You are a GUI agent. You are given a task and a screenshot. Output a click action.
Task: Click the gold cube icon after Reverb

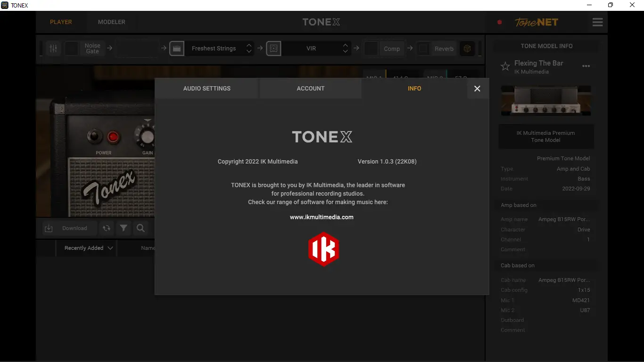[467, 49]
